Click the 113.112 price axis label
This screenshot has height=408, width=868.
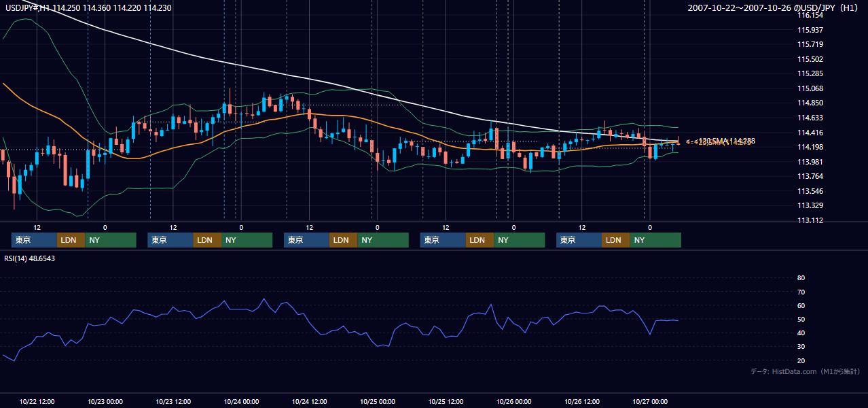tap(810, 220)
